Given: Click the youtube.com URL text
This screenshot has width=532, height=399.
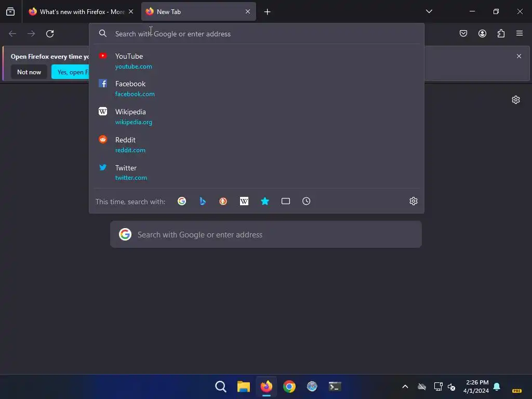Looking at the screenshot, I should point(134,66).
